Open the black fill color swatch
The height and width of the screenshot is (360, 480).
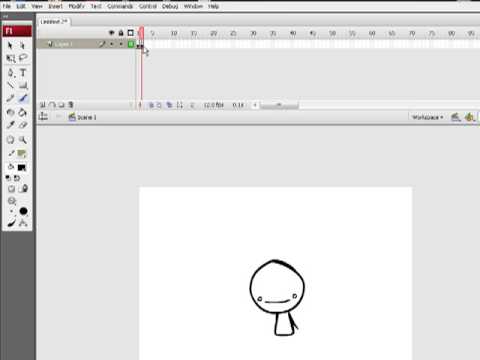[22, 168]
